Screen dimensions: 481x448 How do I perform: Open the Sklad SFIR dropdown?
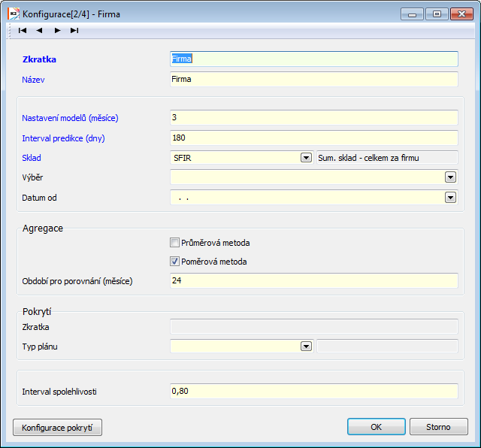click(x=306, y=158)
